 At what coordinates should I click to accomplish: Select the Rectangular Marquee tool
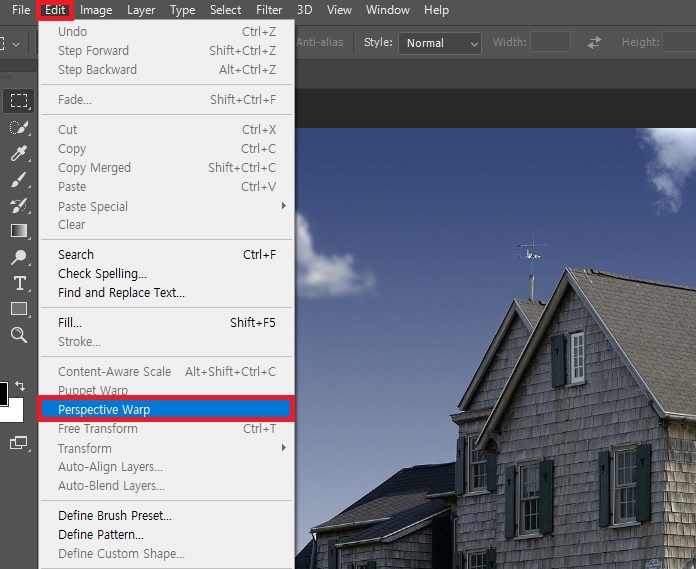coord(18,100)
